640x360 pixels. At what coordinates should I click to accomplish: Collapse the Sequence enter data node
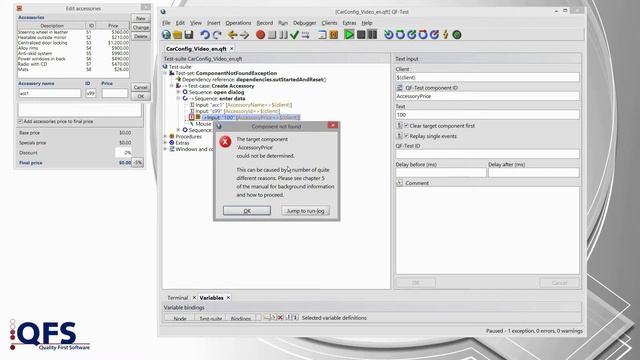(178, 98)
